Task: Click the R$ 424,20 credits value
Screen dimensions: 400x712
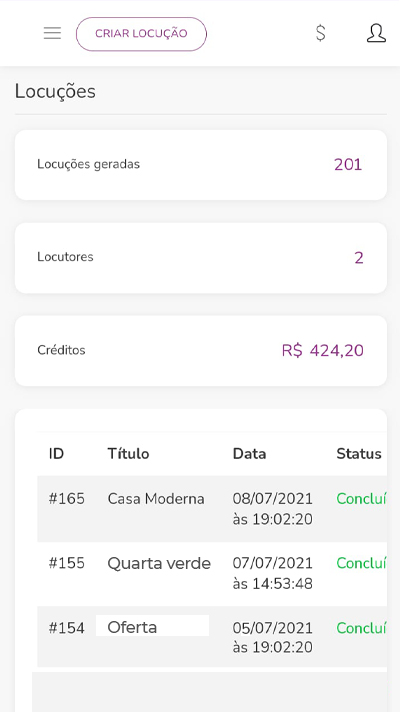Action: [x=322, y=351]
